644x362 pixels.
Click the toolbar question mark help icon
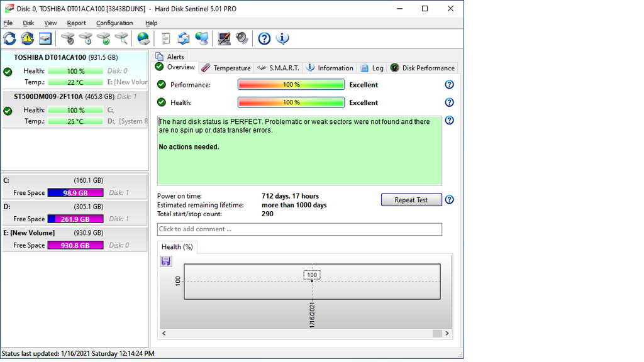(264, 38)
